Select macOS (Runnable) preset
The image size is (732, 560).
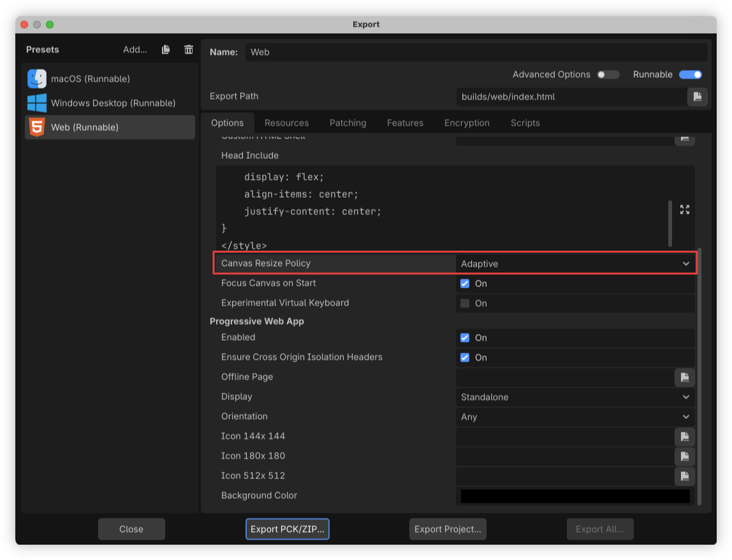110,78
